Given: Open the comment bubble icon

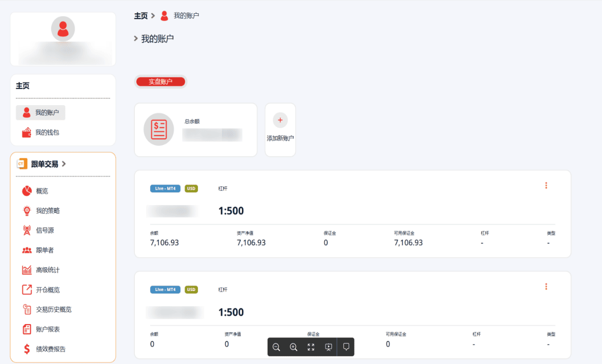Looking at the screenshot, I should pyautogui.click(x=346, y=347).
